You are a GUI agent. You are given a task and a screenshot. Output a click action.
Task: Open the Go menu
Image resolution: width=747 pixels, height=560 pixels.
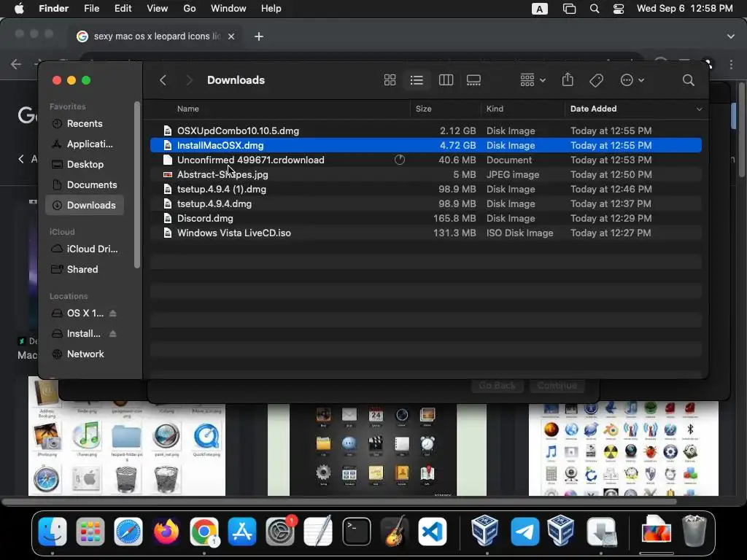pos(190,9)
